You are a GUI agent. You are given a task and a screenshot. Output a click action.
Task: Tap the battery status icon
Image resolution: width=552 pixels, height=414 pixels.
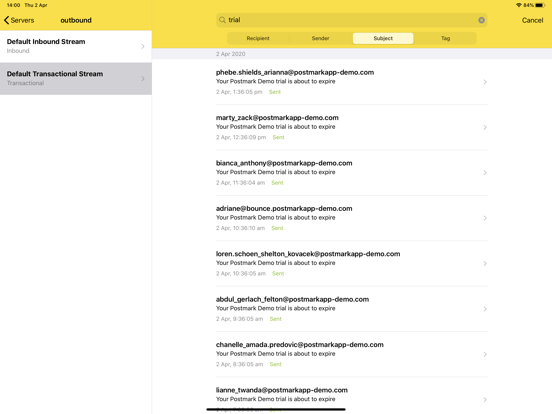(540, 5)
